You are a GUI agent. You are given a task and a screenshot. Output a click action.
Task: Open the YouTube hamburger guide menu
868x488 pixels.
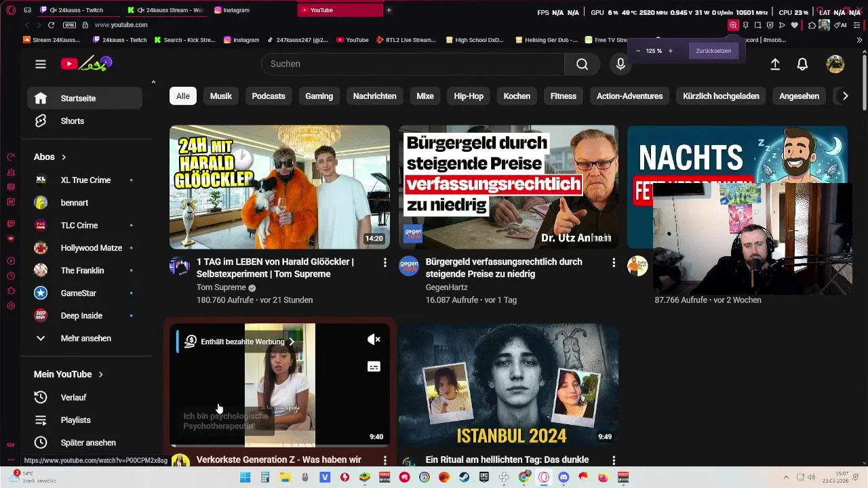tap(41, 64)
